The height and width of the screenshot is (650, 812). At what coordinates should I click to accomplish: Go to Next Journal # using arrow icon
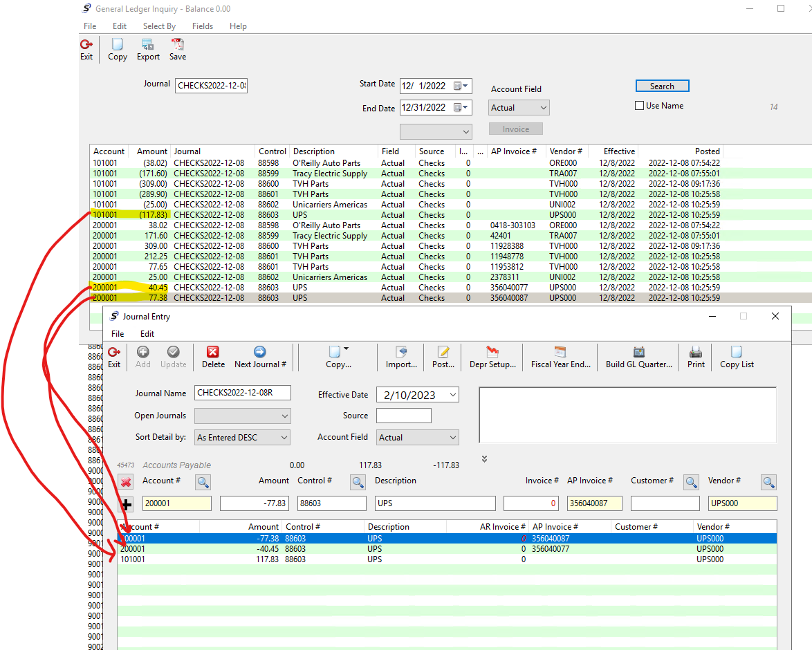pos(260,352)
